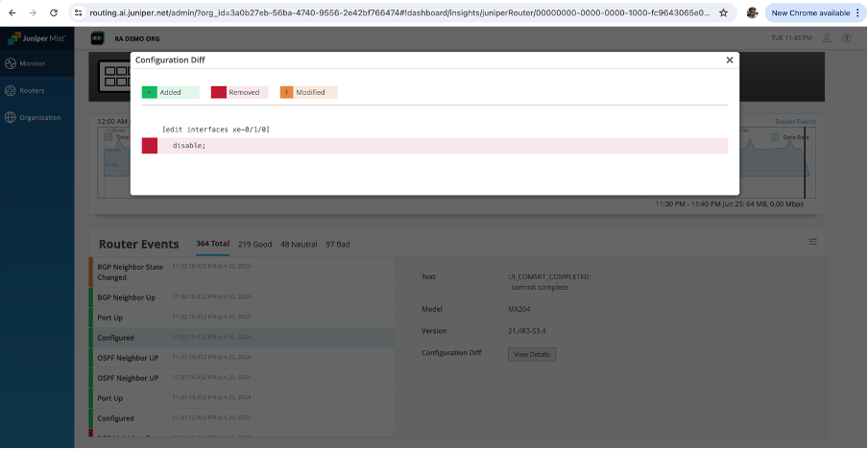The height and width of the screenshot is (449, 868).
Task: Click the red minus marker beside disable
Action: 150,146
